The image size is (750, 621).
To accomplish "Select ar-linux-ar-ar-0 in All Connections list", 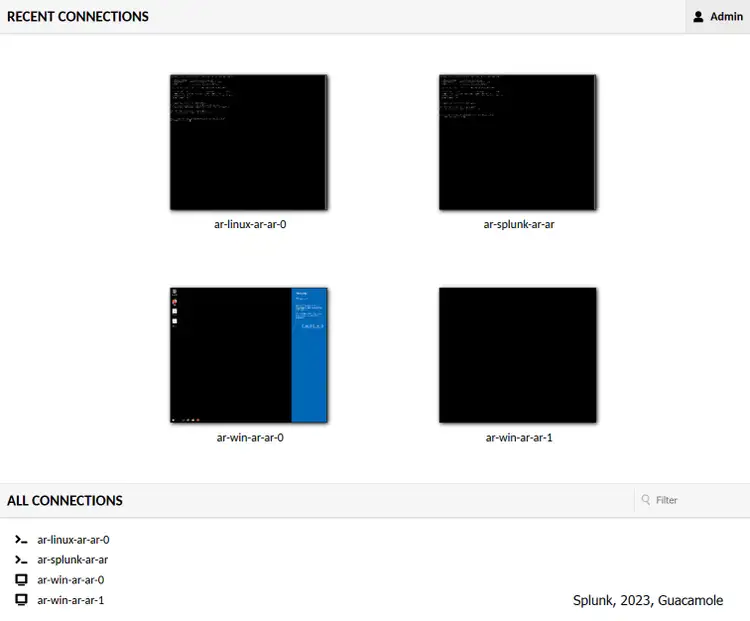I will (x=73, y=540).
